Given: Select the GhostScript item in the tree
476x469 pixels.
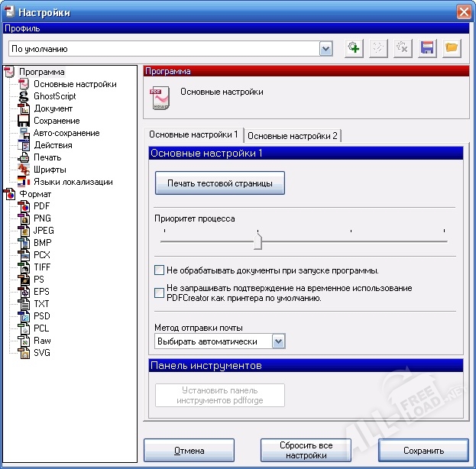Looking at the screenshot, I should pyautogui.click(x=54, y=96).
